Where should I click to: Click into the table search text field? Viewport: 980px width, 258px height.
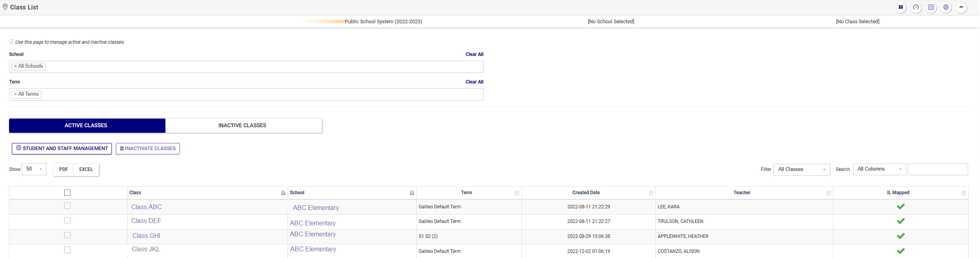click(937, 170)
